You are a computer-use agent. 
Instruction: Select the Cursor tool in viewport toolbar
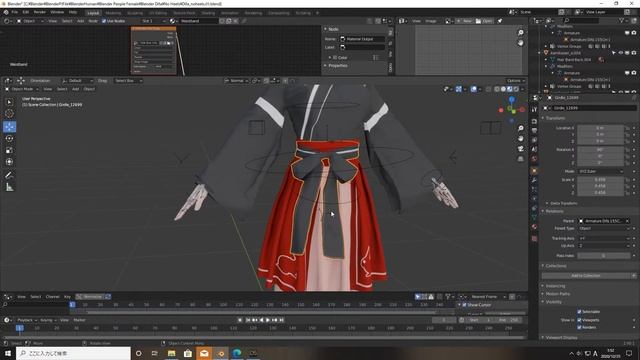(9, 114)
